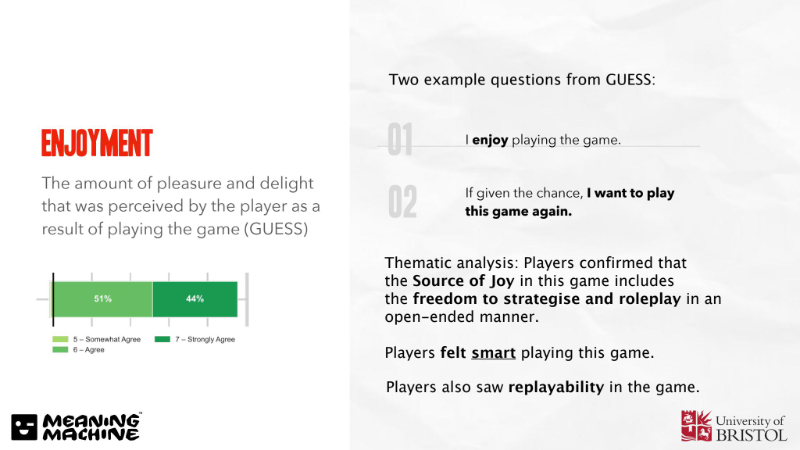Click the large 02 question number
800x450 pixels.
(402, 202)
